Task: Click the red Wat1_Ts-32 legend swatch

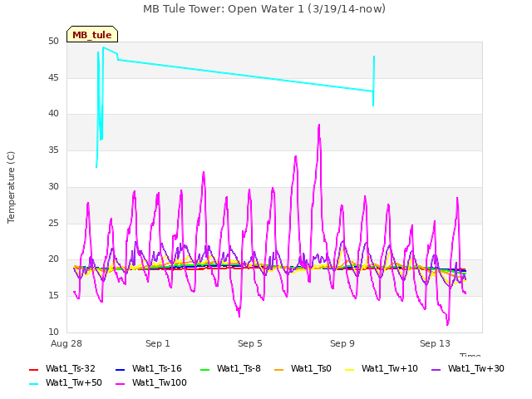Action: coord(33,369)
